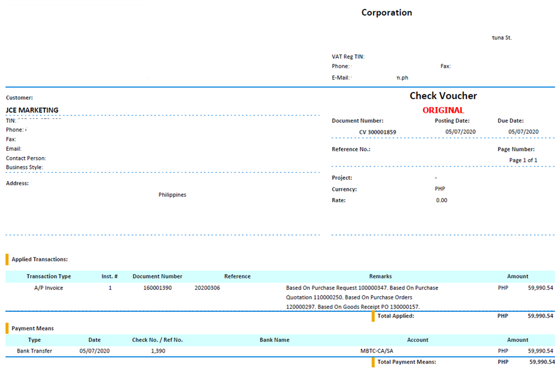Click account value MBTC-CA/SA
The height and width of the screenshot is (392, 559).
(377, 351)
